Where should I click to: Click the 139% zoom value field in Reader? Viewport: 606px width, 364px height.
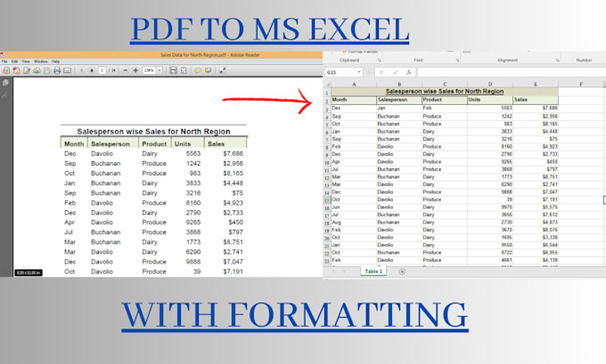point(149,70)
